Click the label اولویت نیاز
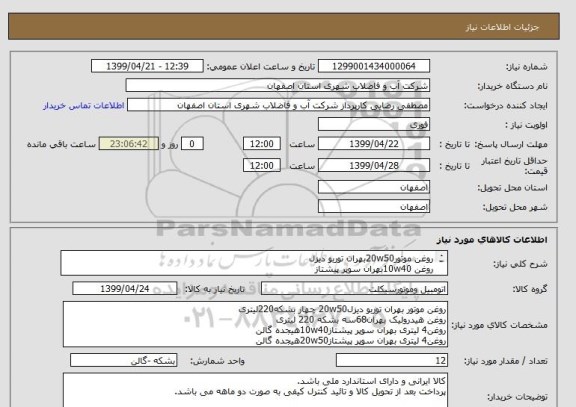Screen dimensions: 576x407 [x=526, y=125]
